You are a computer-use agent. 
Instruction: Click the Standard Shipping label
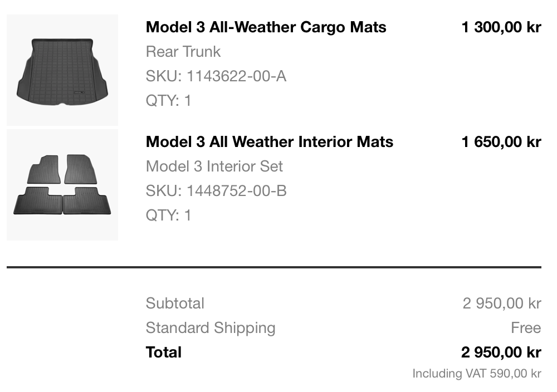(211, 328)
